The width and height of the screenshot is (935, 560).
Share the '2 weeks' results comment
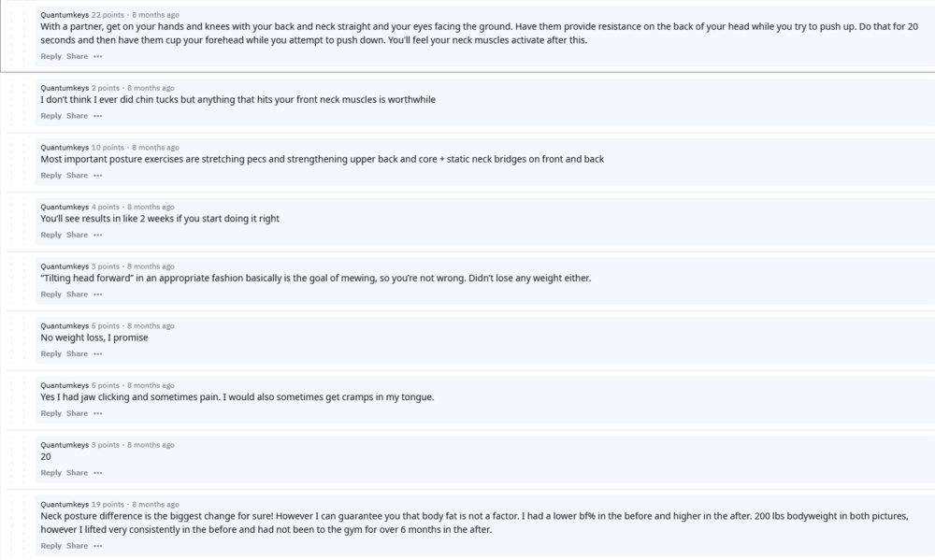pos(77,235)
